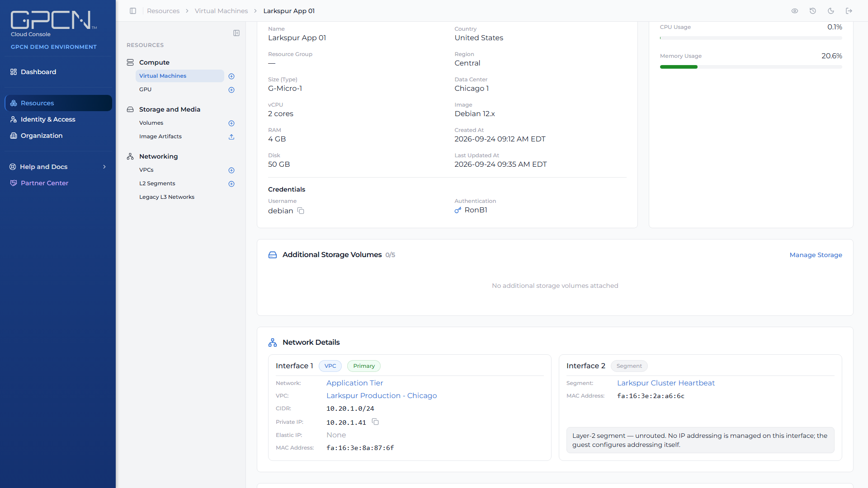Click the eye icon in the top bar
This screenshot has height=488, width=868.
click(x=795, y=11)
